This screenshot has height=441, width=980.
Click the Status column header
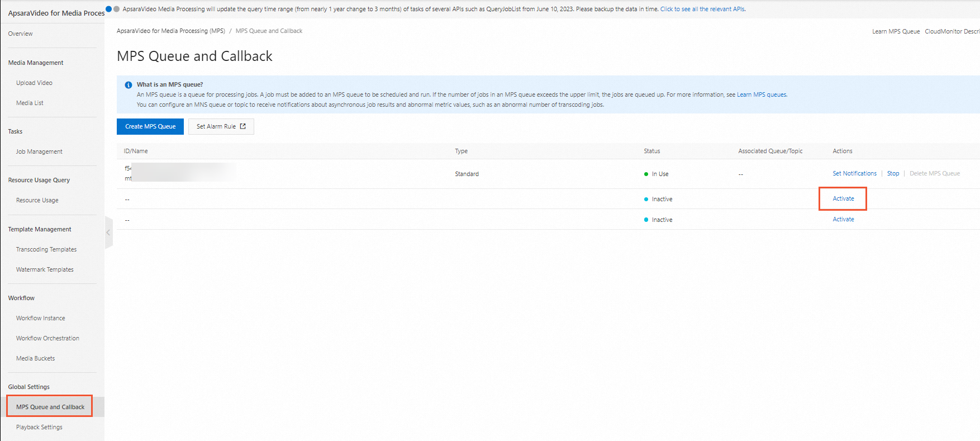point(651,151)
